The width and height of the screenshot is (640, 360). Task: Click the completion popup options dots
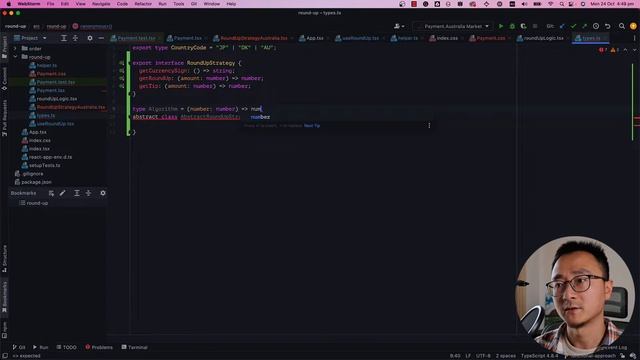coord(429,125)
